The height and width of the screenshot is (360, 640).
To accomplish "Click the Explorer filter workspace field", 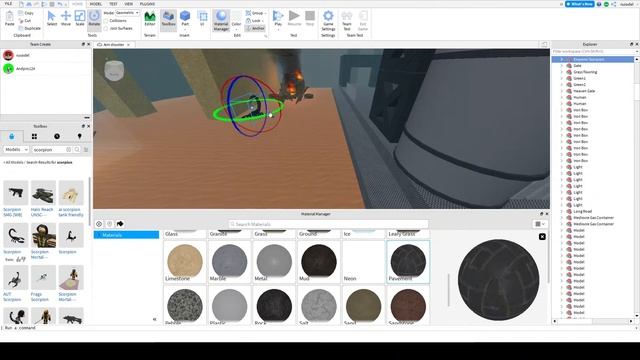I will point(595,52).
